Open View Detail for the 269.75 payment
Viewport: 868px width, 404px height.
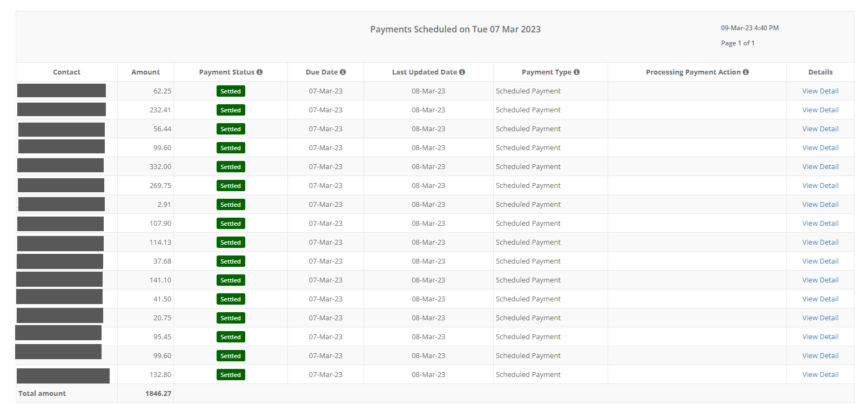[x=820, y=185]
